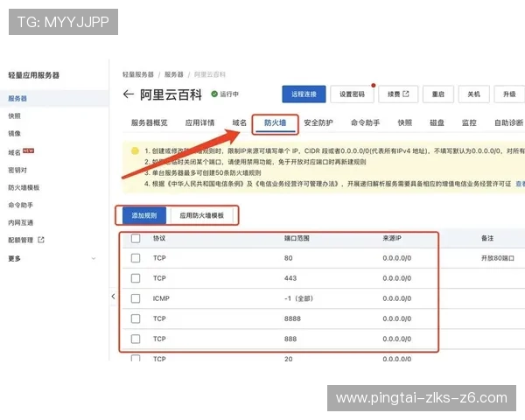Open the 安全防护 tab
Image resolution: width=525 pixels, height=420 pixels.
(x=318, y=122)
